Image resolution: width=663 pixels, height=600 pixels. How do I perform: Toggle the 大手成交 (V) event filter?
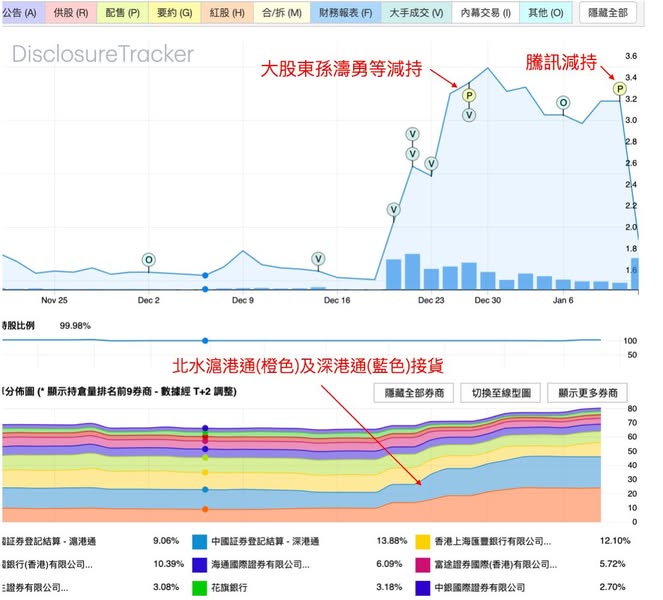(416, 13)
